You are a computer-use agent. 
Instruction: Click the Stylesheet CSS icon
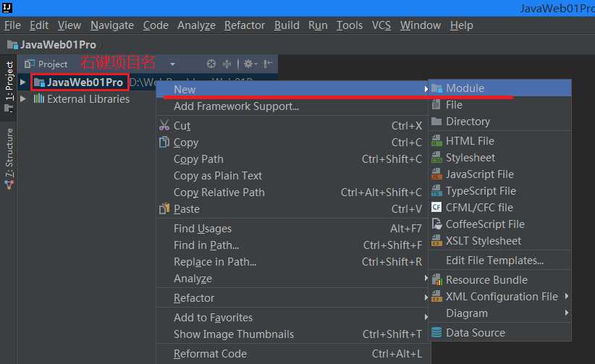coord(436,158)
